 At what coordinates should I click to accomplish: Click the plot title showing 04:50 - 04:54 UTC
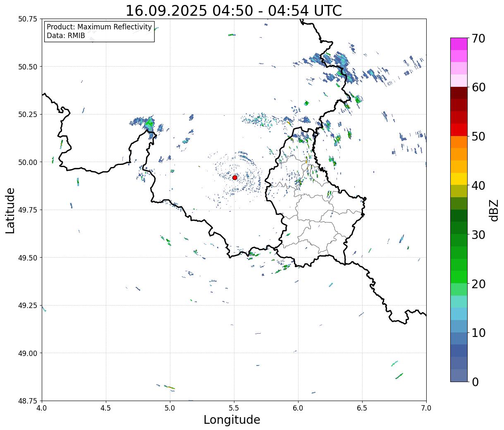(234, 10)
